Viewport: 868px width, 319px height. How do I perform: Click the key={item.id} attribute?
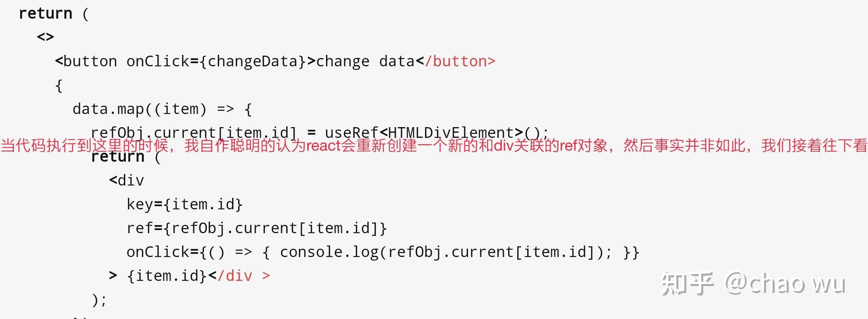coord(184,205)
